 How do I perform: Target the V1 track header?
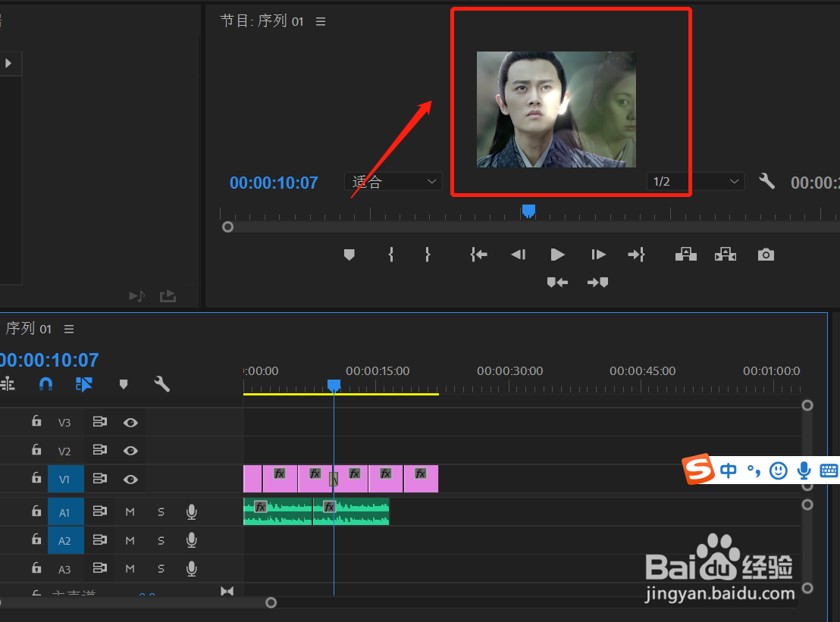pos(65,479)
